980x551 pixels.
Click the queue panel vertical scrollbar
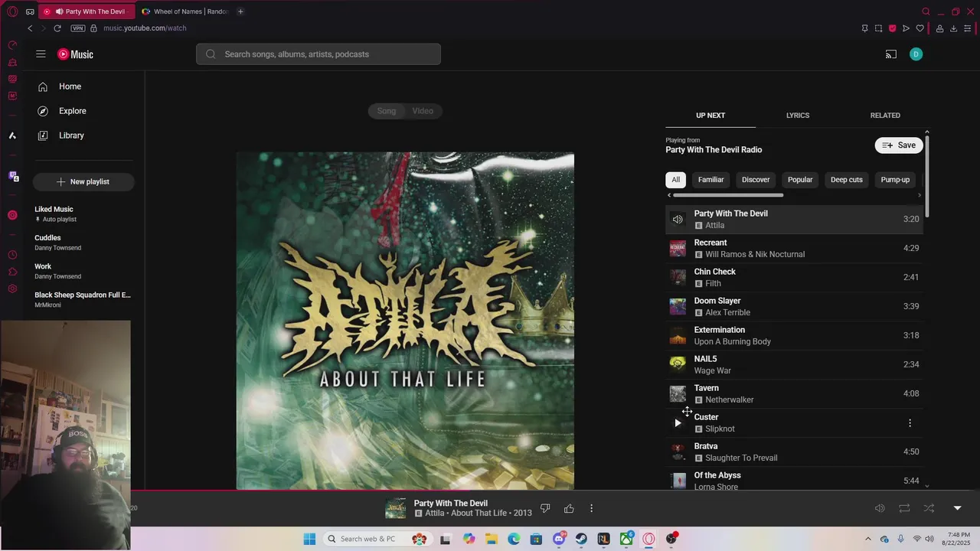tap(927, 176)
